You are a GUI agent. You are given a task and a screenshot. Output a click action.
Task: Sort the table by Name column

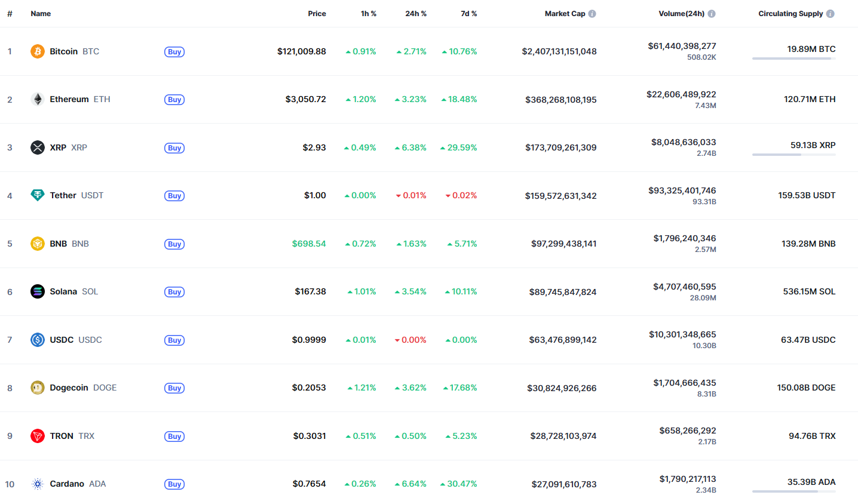[x=41, y=14]
